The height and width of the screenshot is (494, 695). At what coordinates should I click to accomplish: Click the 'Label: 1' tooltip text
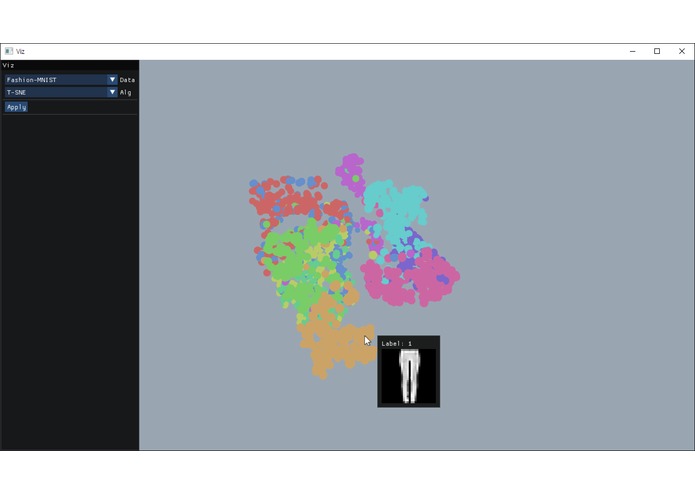[x=397, y=343]
